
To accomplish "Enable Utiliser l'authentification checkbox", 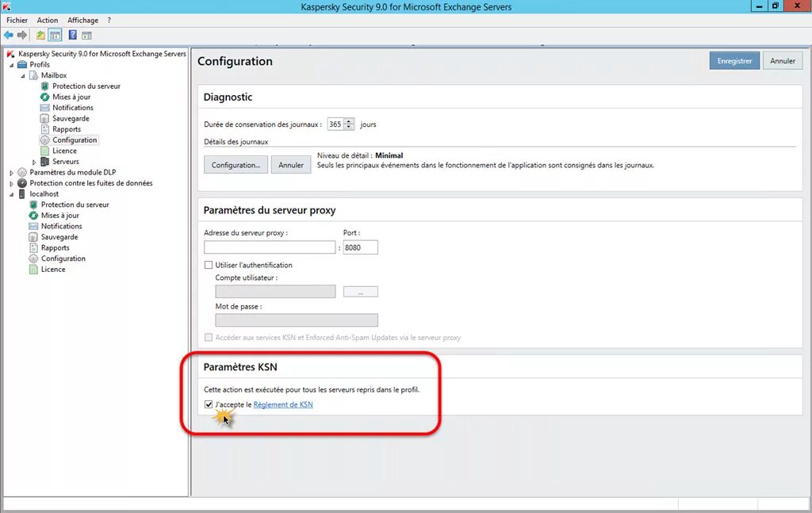I will click(209, 265).
